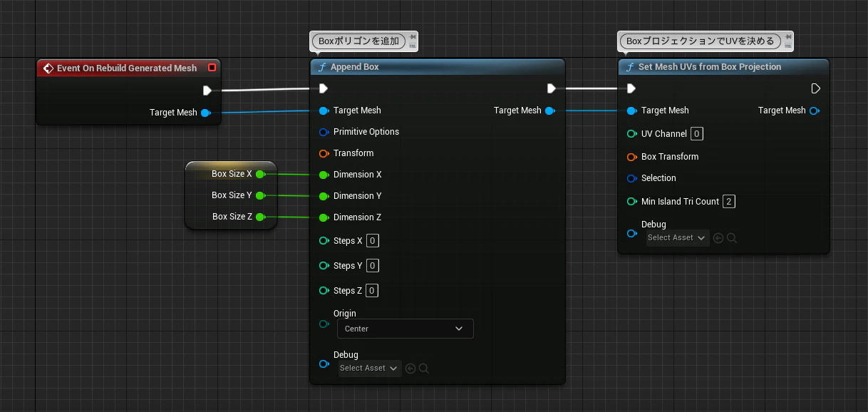Click the Steps Y value field
The width and height of the screenshot is (868, 412).
[x=373, y=266]
